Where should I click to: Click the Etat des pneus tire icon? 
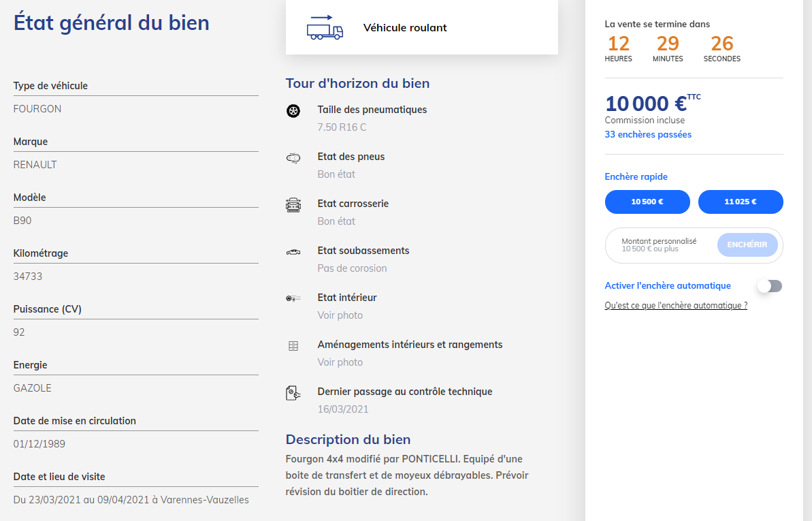(293, 158)
